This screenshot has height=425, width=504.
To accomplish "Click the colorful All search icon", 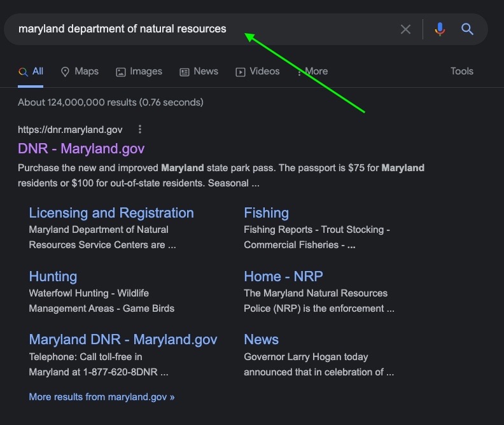I will (23, 72).
